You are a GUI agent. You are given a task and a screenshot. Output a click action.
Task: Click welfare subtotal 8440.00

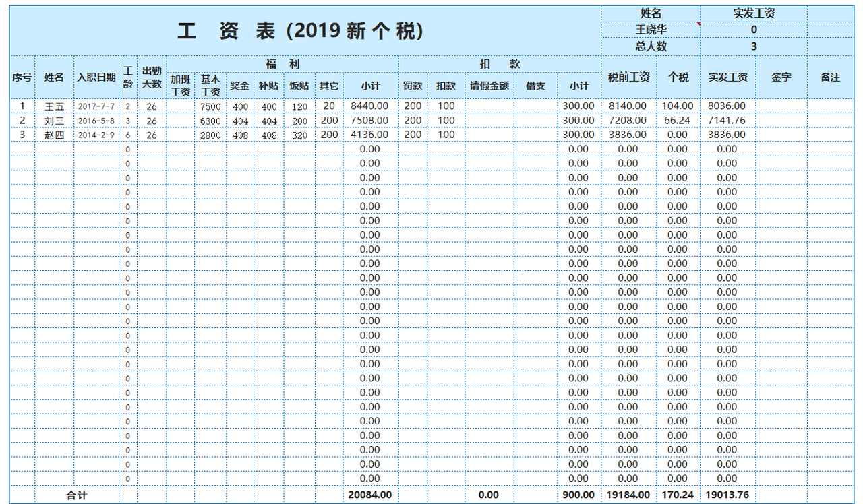(370, 106)
